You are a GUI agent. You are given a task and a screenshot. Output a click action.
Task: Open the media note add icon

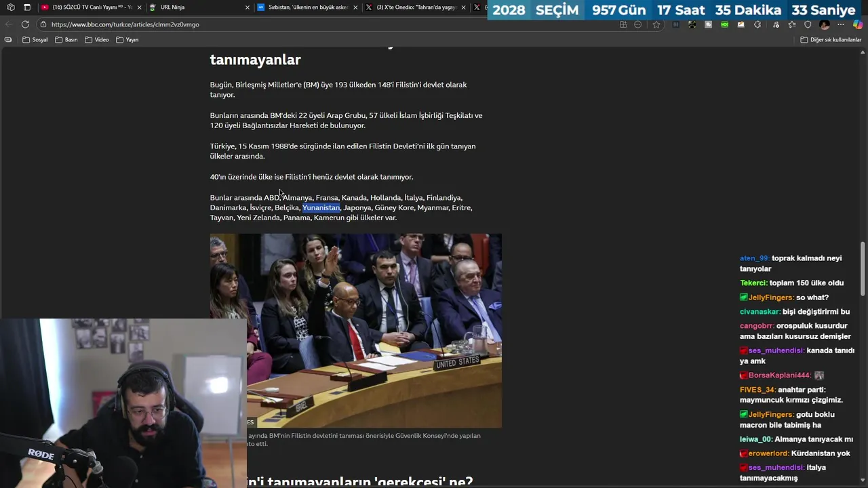(774, 24)
